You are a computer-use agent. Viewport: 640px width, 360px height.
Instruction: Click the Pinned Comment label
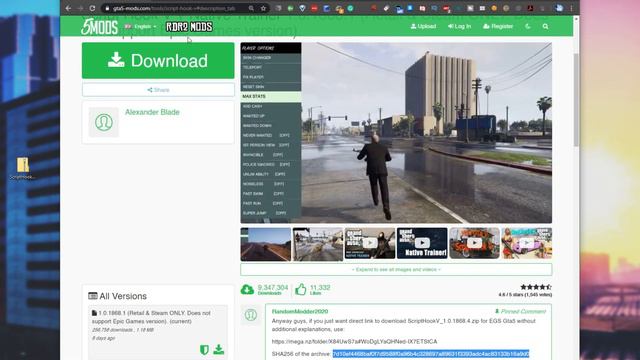pos(520,311)
